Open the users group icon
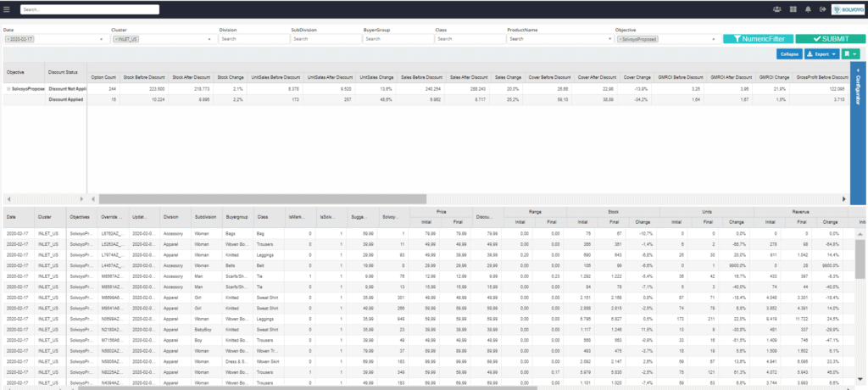Viewport: 868px width, 390px height. click(x=777, y=9)
